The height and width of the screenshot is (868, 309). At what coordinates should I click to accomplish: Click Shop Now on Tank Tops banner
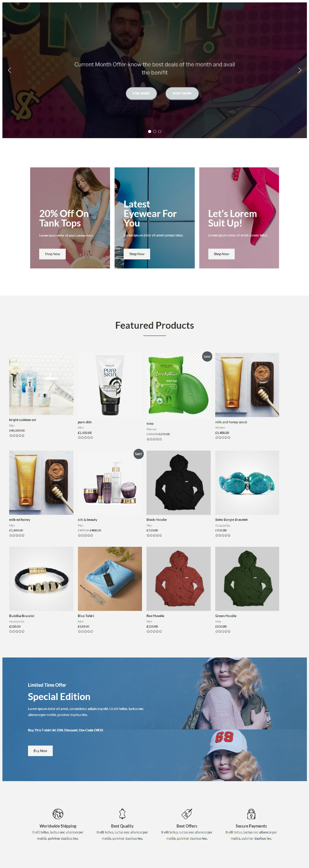(52, 254)
